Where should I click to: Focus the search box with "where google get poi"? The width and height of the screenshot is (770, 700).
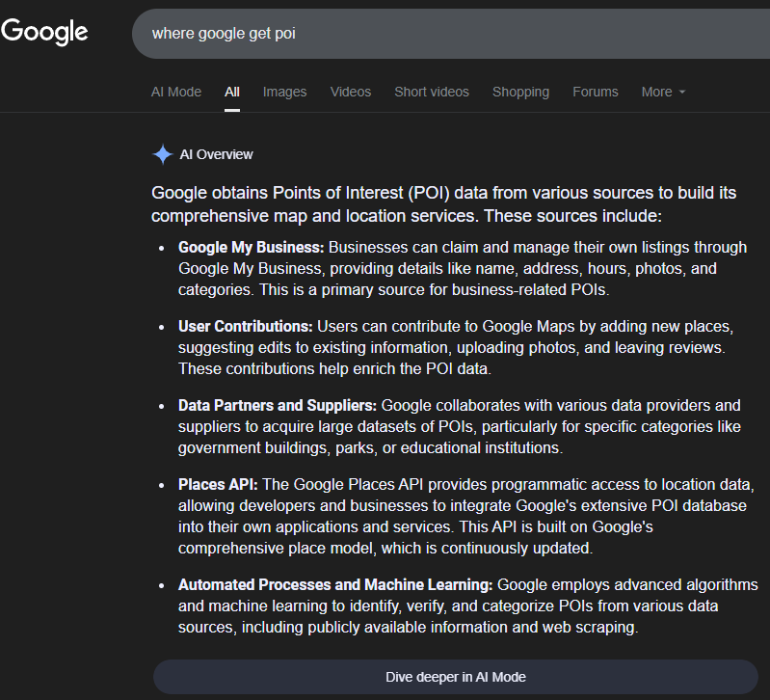(x=451, y=34)
